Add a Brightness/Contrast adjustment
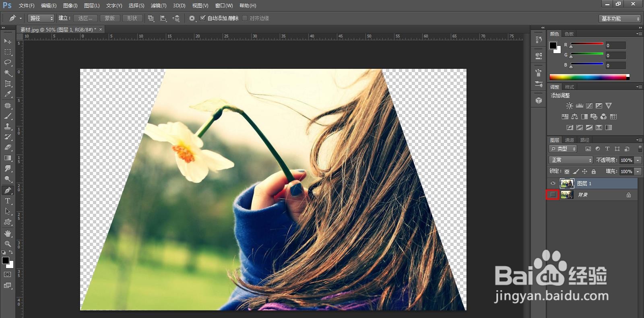 pyautogui.click(x=570, y=105)
